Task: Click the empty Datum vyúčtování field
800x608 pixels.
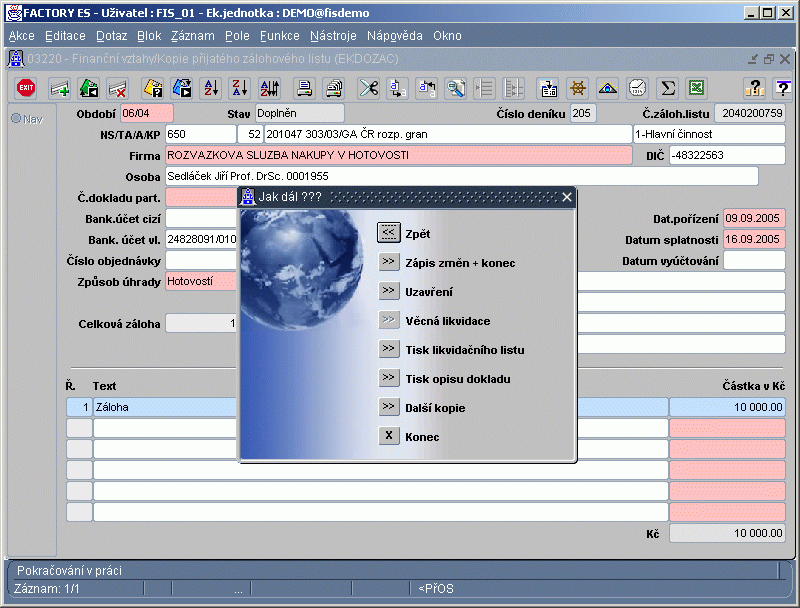Action: (x=754, y=260)
